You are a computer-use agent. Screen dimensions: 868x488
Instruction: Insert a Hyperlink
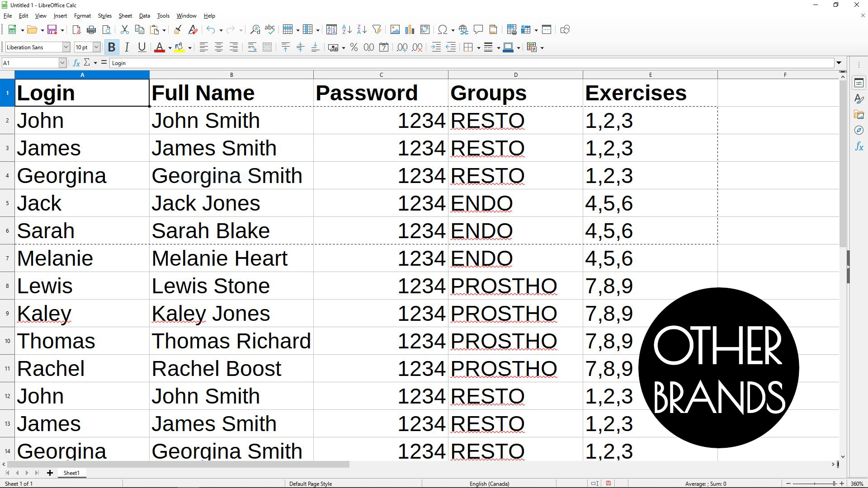pos(463,30)
